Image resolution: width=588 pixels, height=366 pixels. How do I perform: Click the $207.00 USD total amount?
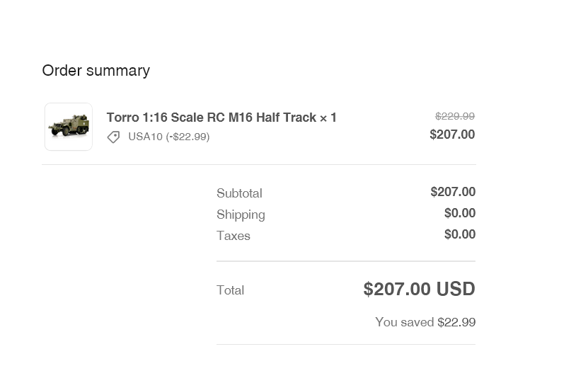[x=420, y=289]
